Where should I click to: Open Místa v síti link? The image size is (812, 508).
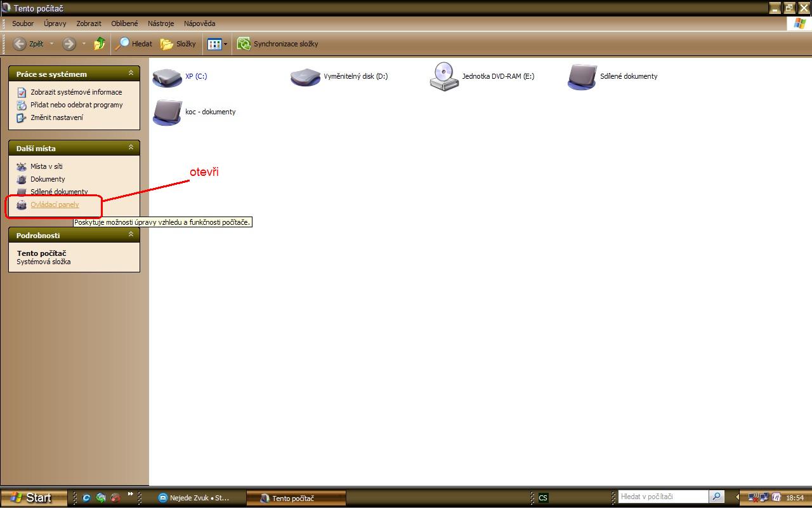pos(46,166)
